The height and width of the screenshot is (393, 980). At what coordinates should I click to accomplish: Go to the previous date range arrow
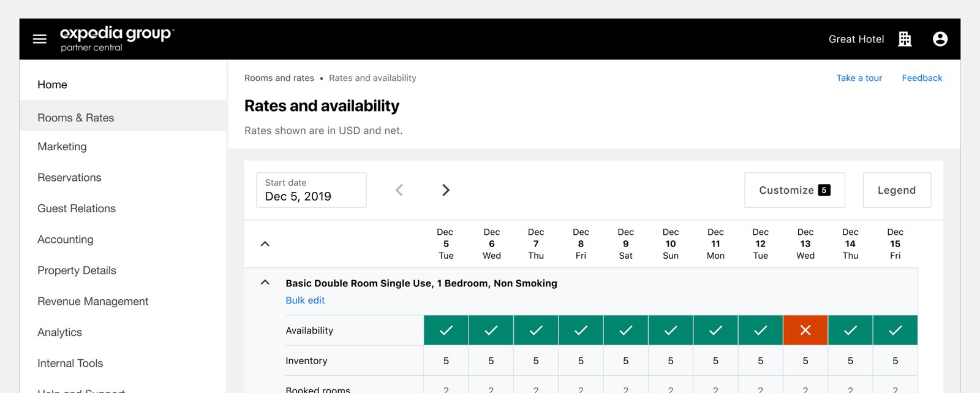(x=399, y=190)
